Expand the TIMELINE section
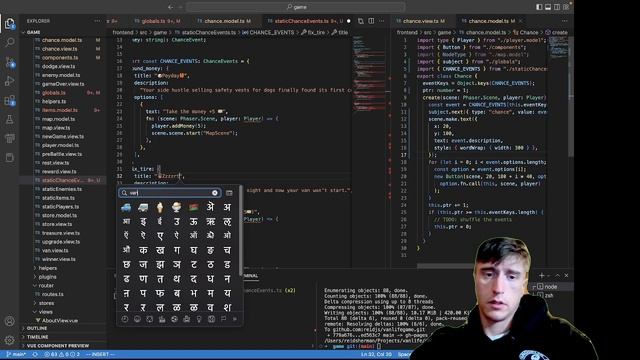640x360 pixels. (38, 337)
